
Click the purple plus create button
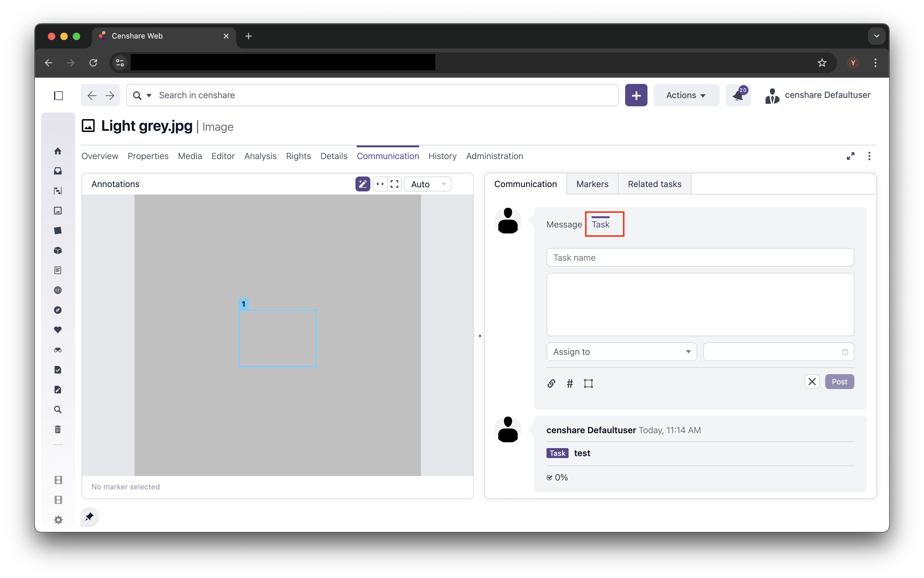636,95
